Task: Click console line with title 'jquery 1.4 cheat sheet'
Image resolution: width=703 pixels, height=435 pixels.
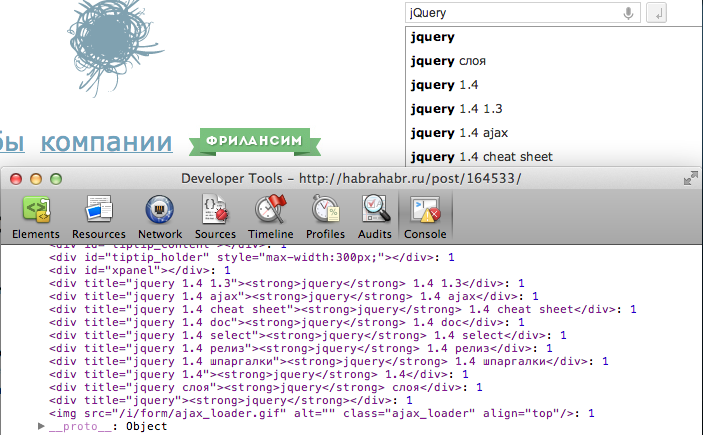Action: (x=343, y=309)
